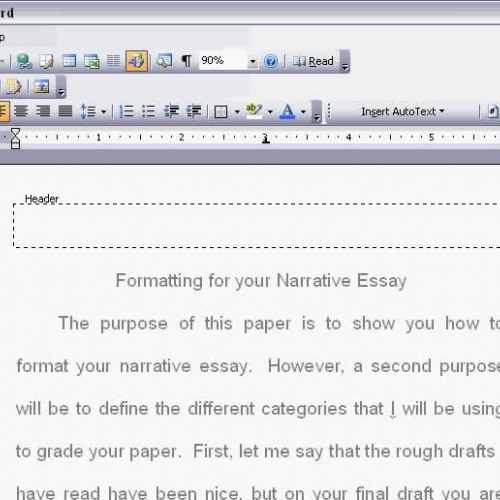Expand the Borders dropdown arrow
500x500 pixels.
tap(237, 112)
